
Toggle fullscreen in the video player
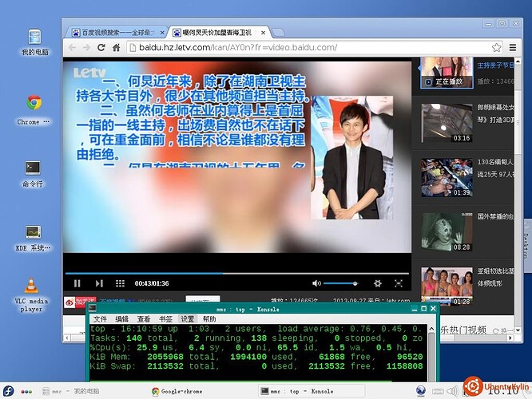point(399,283)
